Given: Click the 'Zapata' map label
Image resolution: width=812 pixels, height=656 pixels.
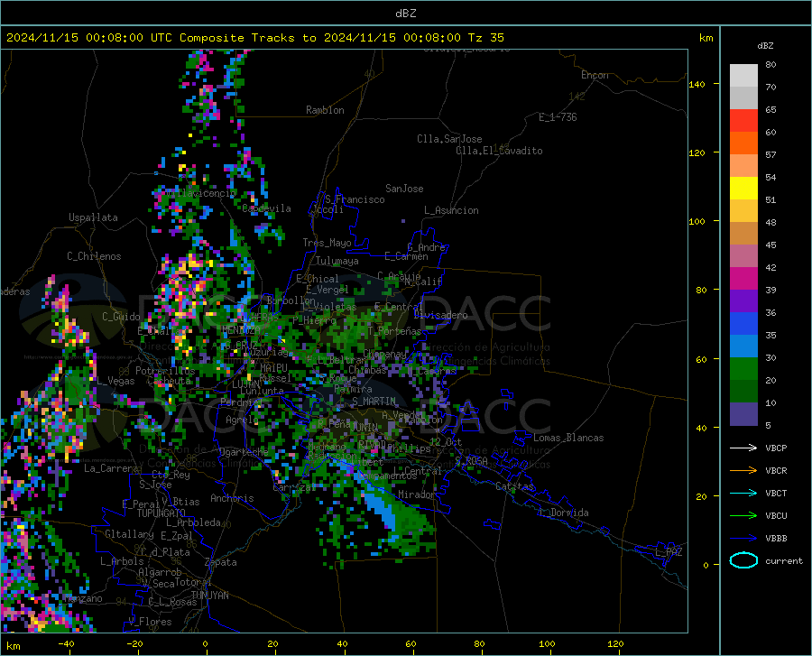Looking at the screenshot, I should [221, 562].
